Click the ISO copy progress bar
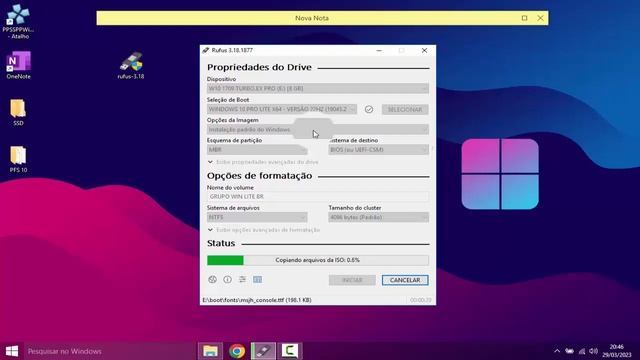 [318, 260]
